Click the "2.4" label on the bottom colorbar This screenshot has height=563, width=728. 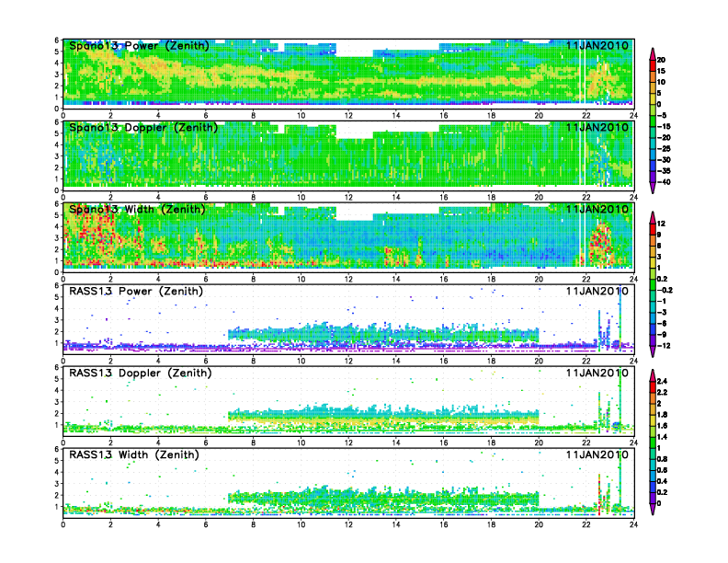pyautogui.click(x=662, y=382)
